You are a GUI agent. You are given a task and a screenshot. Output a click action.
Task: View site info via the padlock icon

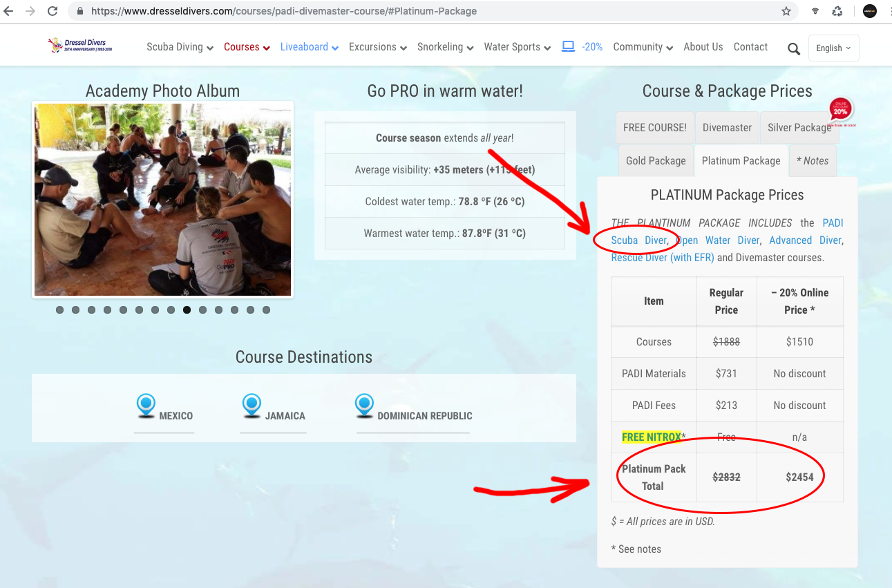[x=79, y=11]
